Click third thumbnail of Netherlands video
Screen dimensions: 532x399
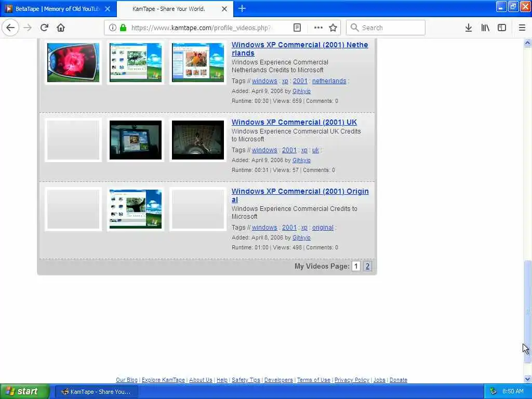coord(198,62)
